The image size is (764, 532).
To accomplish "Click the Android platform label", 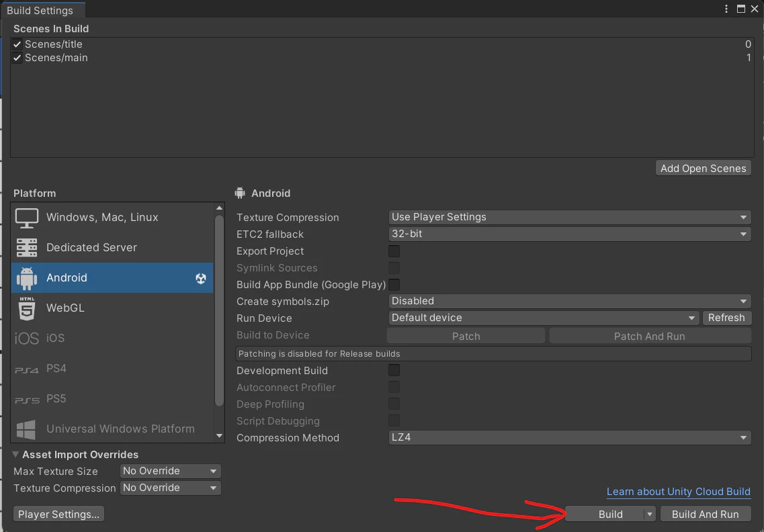I will point(67,277).
